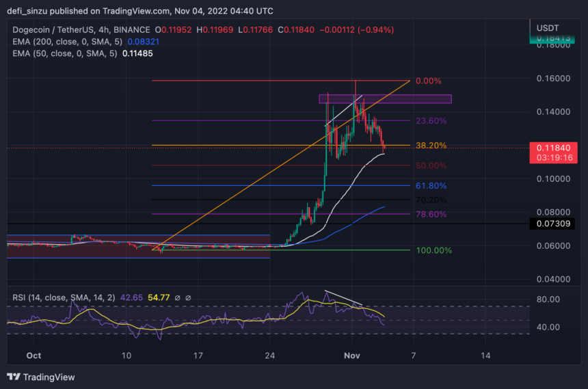
Task: Click the 61.80% Fibonacci level label
Action: click(x=431, y=185)
